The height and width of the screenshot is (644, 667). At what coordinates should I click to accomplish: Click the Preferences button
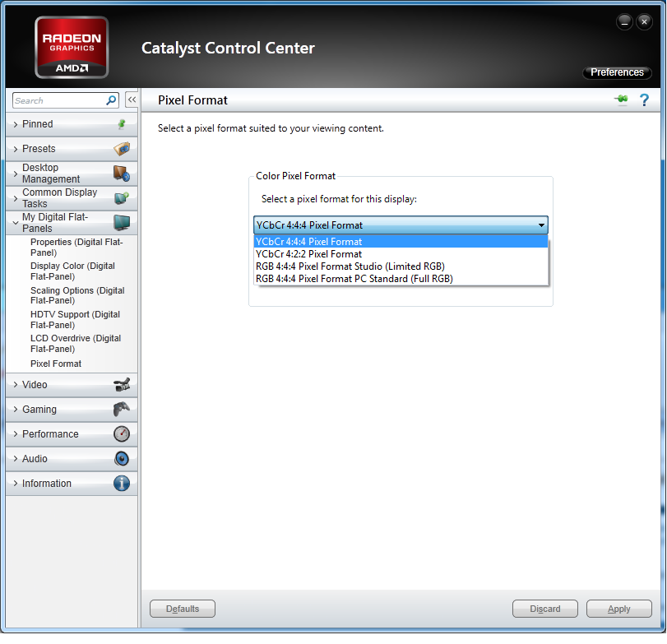tap(617, 72)
